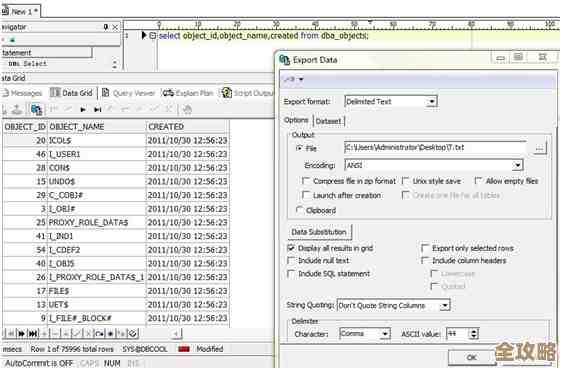Image resolution: width=562 pixels, height=370 pixels.
Task: Check Include null text
Action: pos(291,260)
